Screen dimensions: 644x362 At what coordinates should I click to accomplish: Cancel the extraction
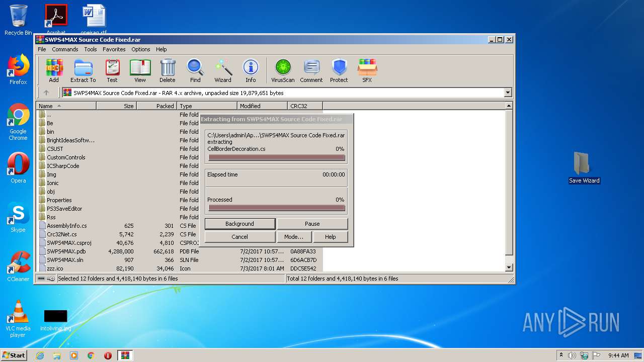(239, 237)
